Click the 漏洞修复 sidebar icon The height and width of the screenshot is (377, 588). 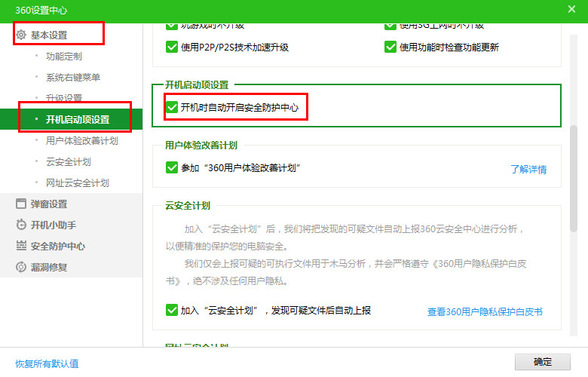coord(21,267)
